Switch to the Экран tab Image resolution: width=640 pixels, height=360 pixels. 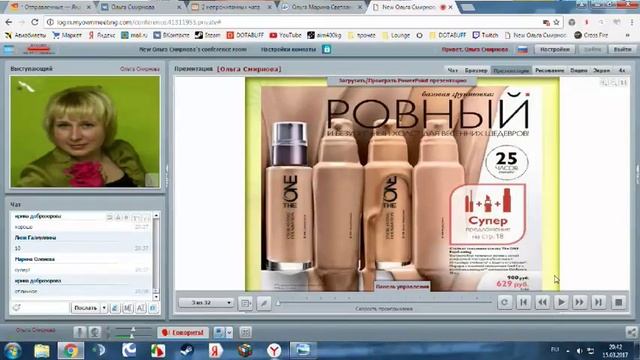pos(601,70)
